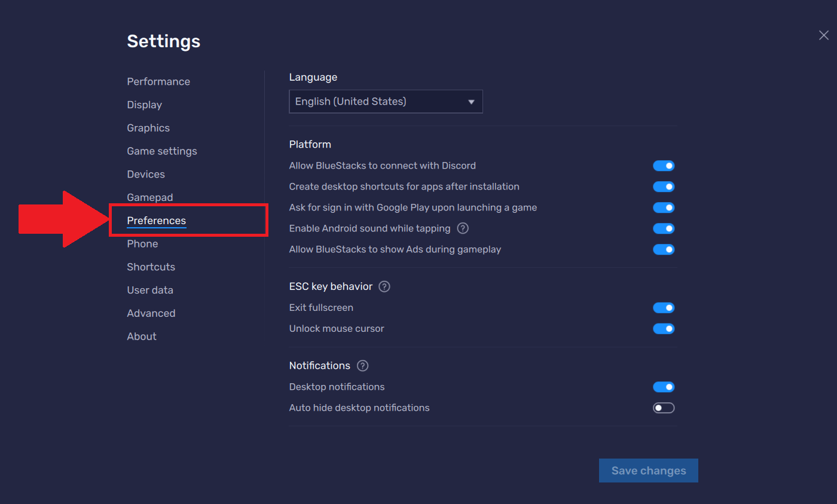The image size is (837, 504).
Task: Toggle Create desktop shortcuts after installation
Action: click(664, 187)
